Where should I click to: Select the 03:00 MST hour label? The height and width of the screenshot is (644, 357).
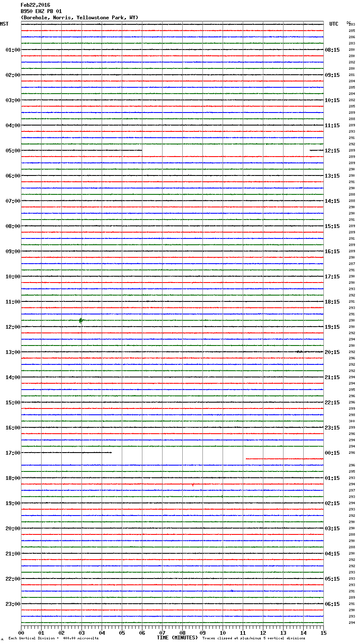tap(13, 100)
